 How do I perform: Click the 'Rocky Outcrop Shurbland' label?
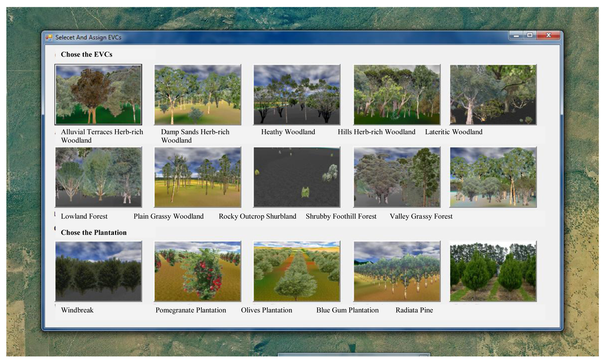(258, 217)
